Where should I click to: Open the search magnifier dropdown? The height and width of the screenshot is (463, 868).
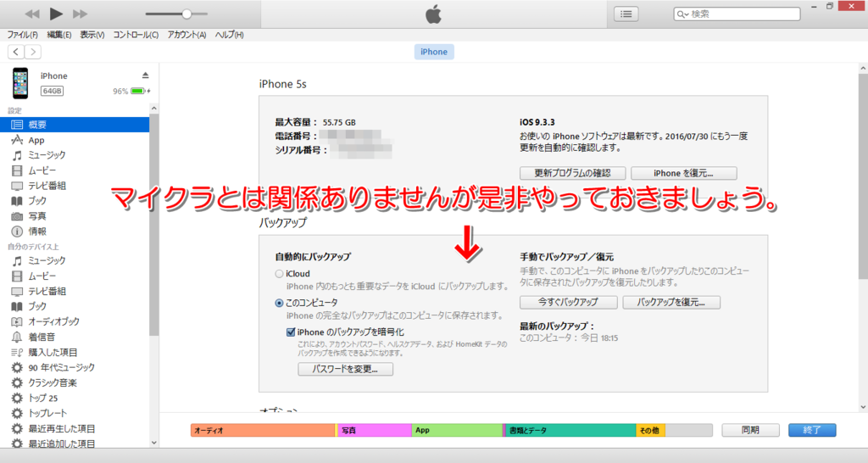click(682, 14)
